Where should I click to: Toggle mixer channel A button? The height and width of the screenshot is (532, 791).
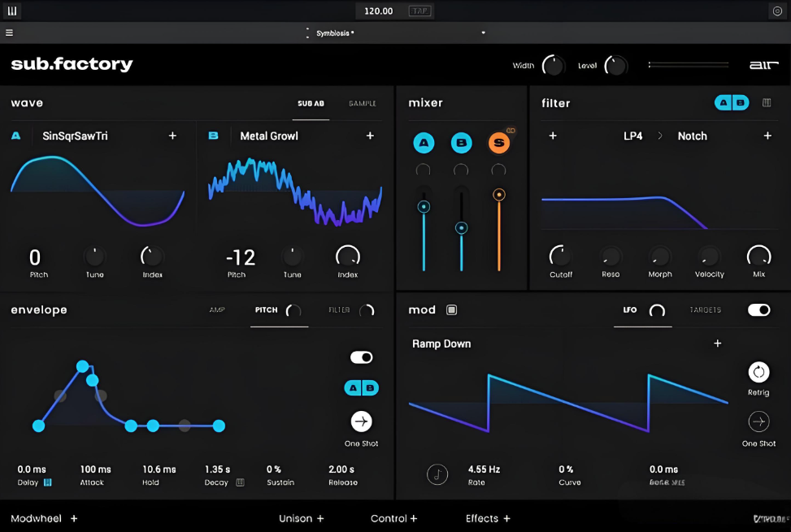click(x=424, y=143)
